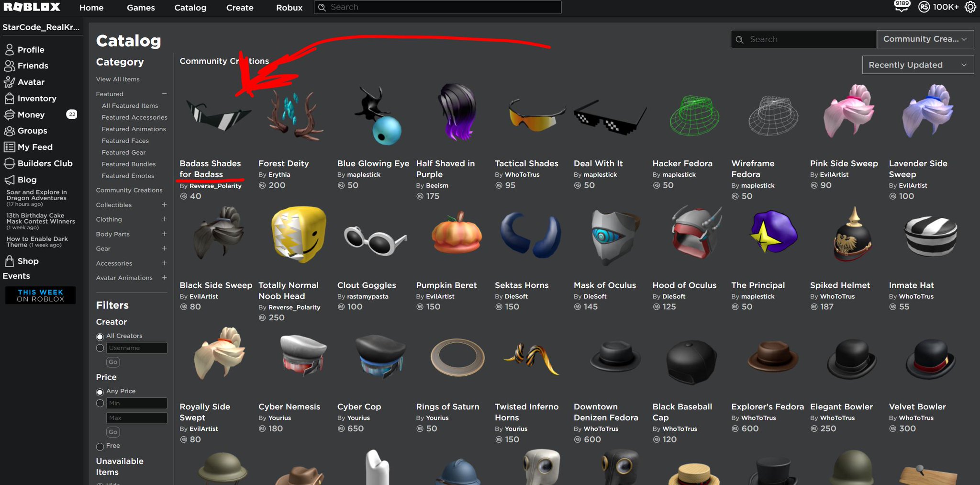
Task: Open the Hacker Fedora thumbnail
Action: click(x=695, y=115)
